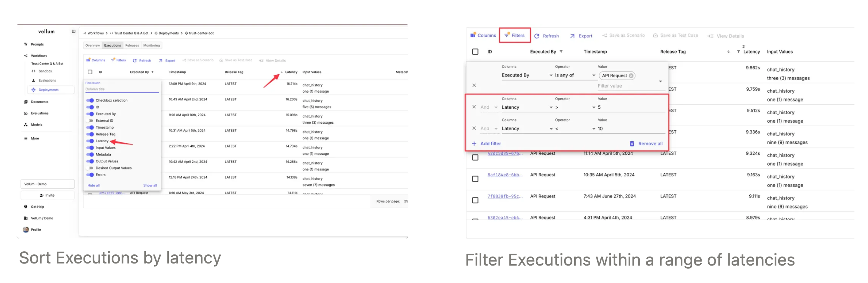
Task: Click Refresh in the Filter Executions screenshot toolbar
Action: (547, 36)
